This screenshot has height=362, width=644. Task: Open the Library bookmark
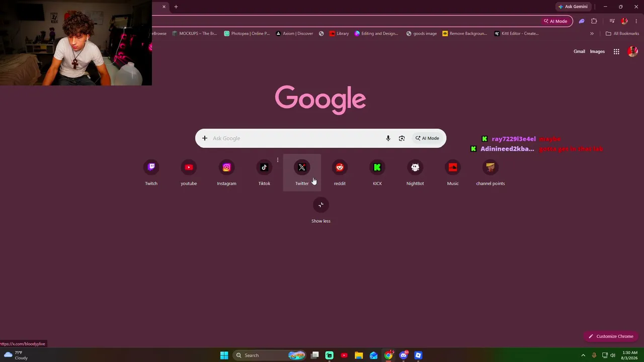(x=339, y=34)
